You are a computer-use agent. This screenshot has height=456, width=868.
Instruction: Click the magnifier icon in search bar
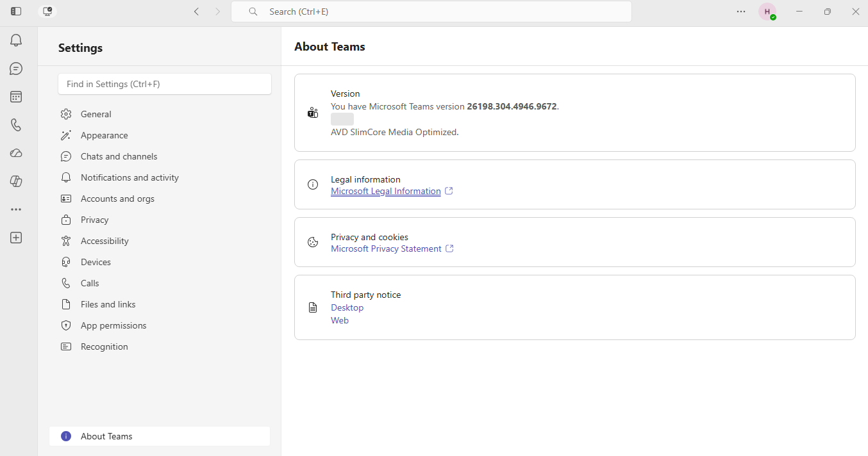(253, 12)
